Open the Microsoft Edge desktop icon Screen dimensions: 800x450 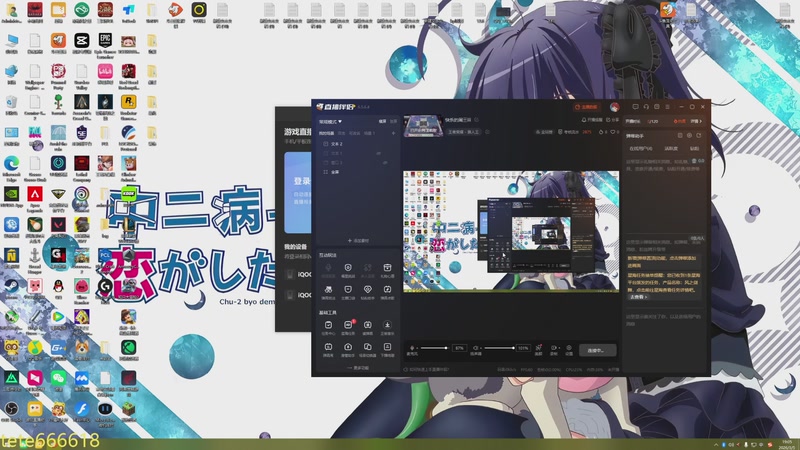(11, 167)
